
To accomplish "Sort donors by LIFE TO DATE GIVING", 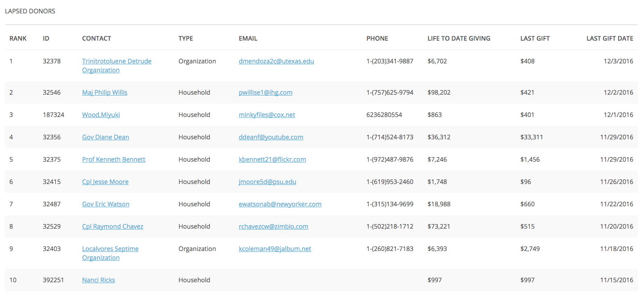I will click(x=459, y=38).
